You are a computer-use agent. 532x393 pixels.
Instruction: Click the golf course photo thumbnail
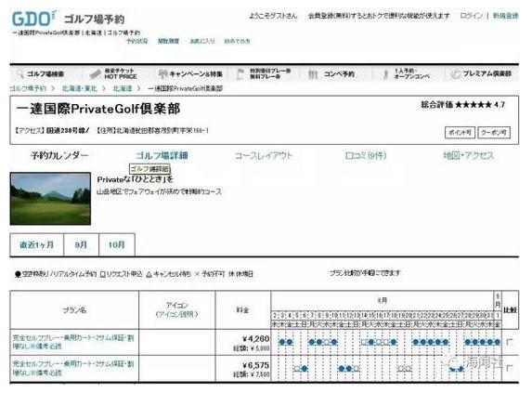click(x=50, y=199)
